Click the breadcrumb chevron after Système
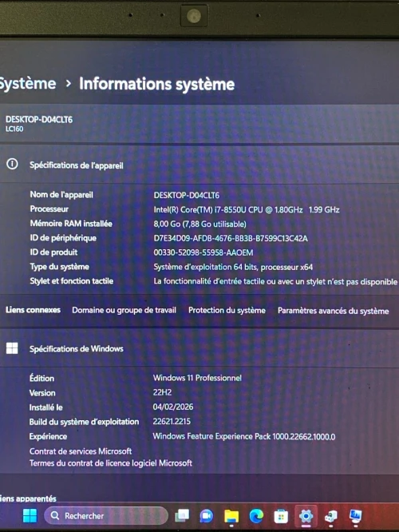The image size is (399, 532). (68, 83)
